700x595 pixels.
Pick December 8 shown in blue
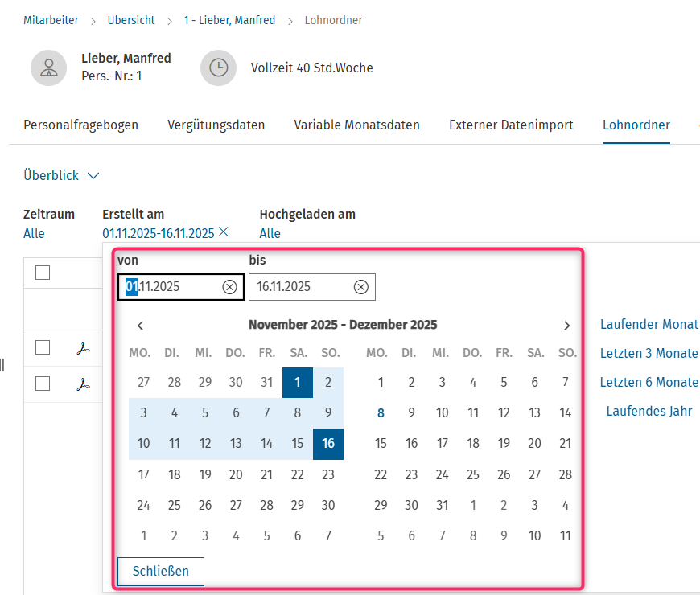coord(381,413)
